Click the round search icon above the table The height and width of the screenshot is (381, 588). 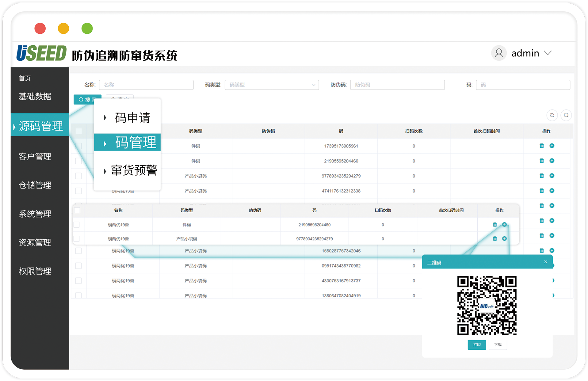coord(566,115)
